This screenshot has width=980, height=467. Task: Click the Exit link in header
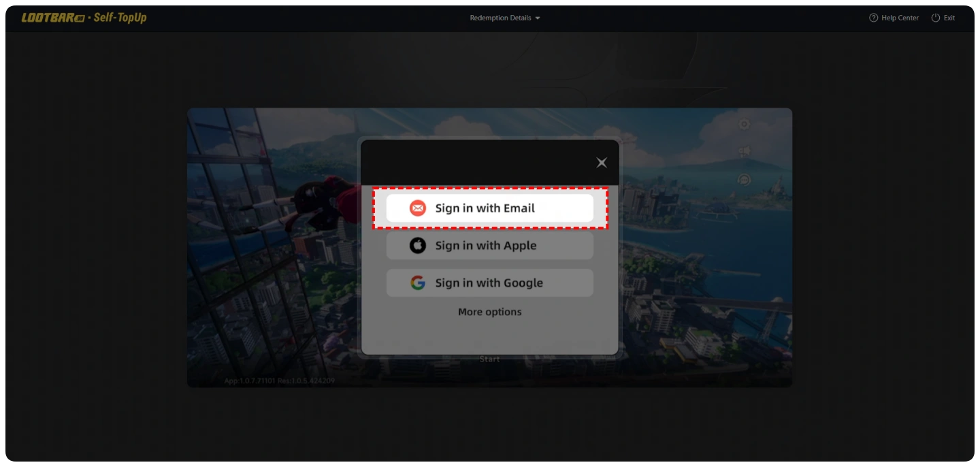[949, 18]
